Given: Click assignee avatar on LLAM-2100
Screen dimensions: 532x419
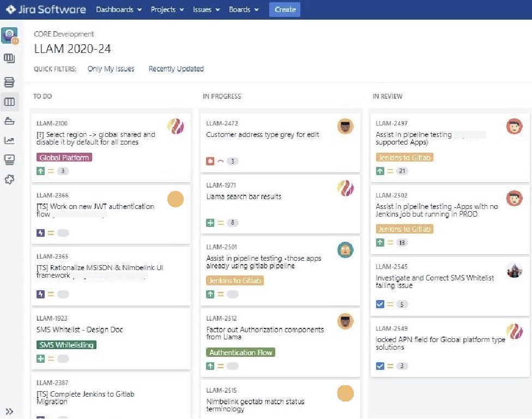Looking at the screenshot, I should tap(176, 127).
